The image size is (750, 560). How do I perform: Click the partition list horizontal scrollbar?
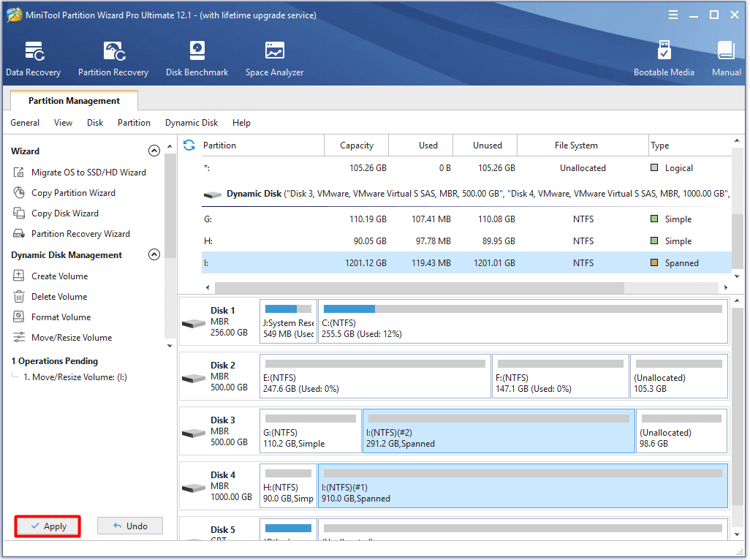coord(419,287)
